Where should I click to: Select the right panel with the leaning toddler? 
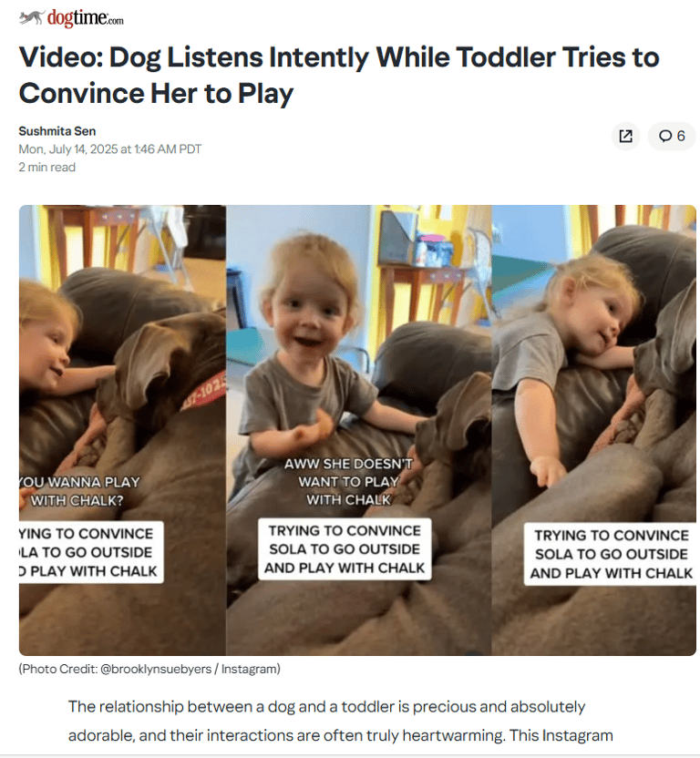click(x=593, y=430)
